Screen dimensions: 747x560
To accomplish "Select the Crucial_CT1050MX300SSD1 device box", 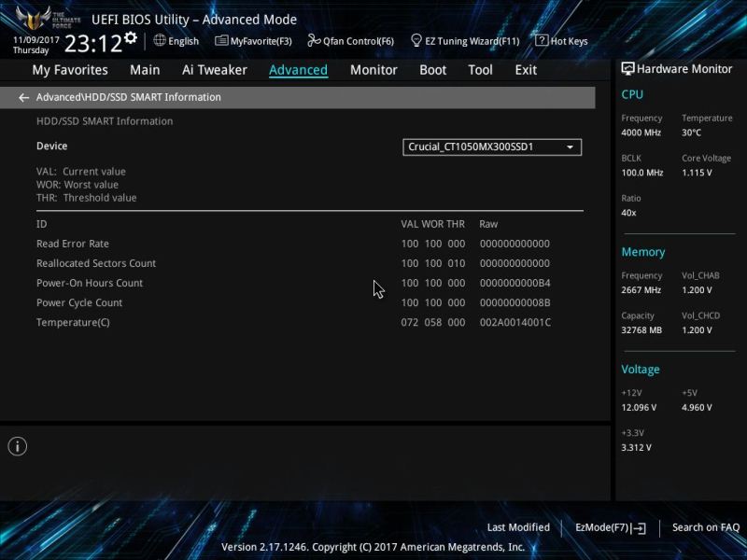I will point(492,147).
